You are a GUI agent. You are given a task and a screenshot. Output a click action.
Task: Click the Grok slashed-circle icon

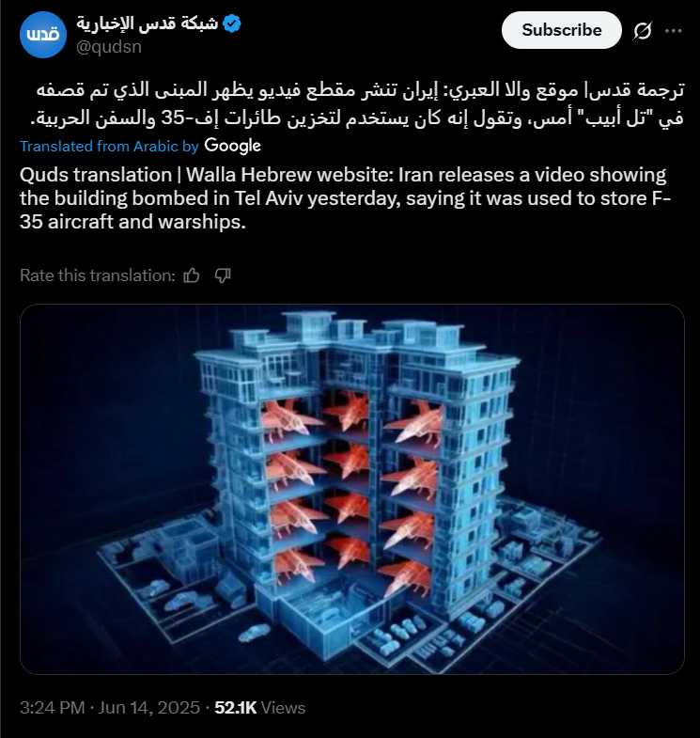(642, 31)
